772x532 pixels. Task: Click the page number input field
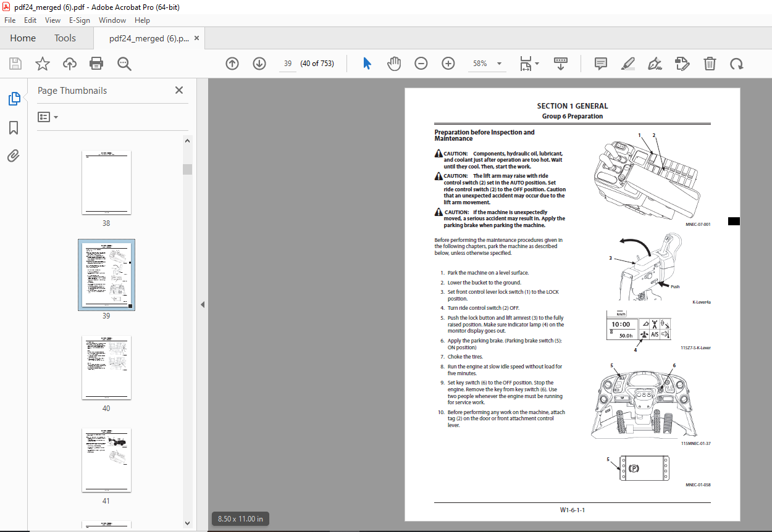[x=288, y=64]
